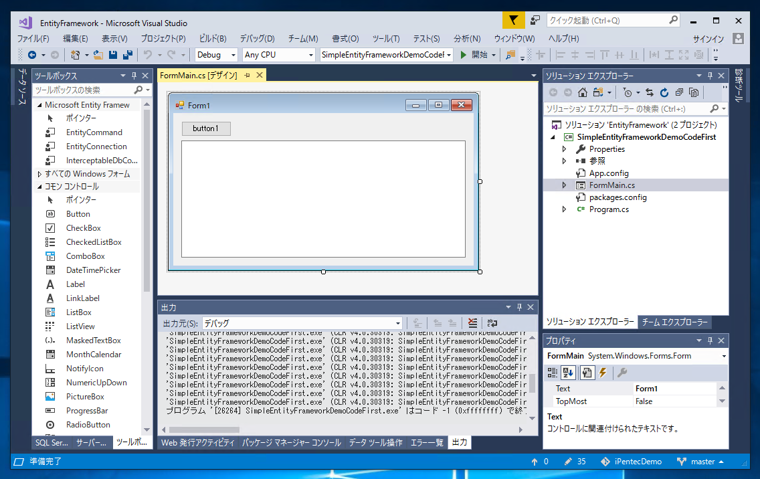760x479 pixels.
Task: Open the FormMain object selector dropdown in Properties
Action: pos(724,356)
